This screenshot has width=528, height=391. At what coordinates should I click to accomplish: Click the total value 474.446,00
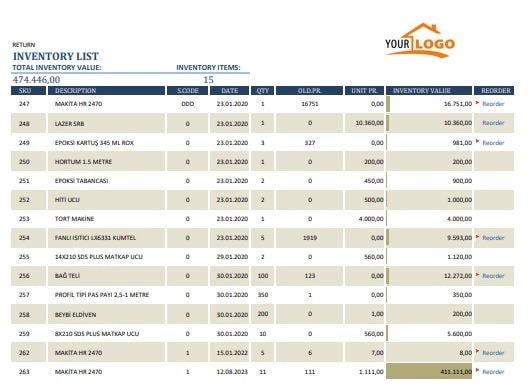coord(36,80)
